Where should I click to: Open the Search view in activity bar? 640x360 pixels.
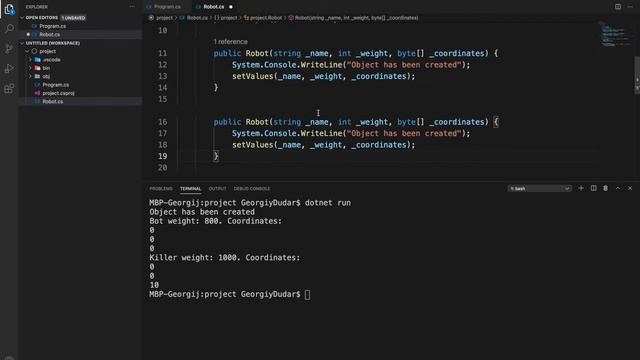[x=9, y=29]
